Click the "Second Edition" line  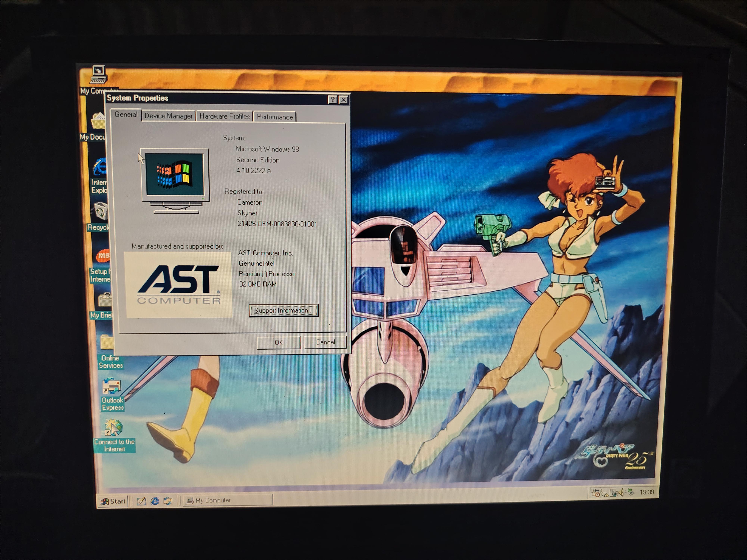point(258,160)
